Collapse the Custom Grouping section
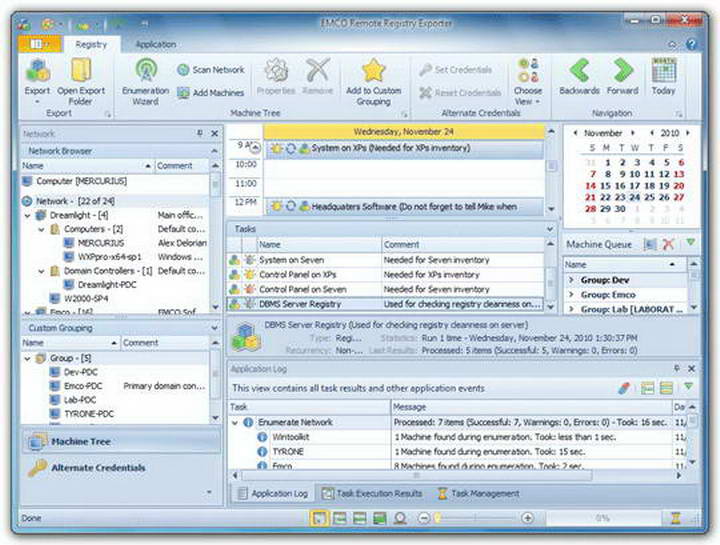 pyautogui.click(x=214, y=328)
